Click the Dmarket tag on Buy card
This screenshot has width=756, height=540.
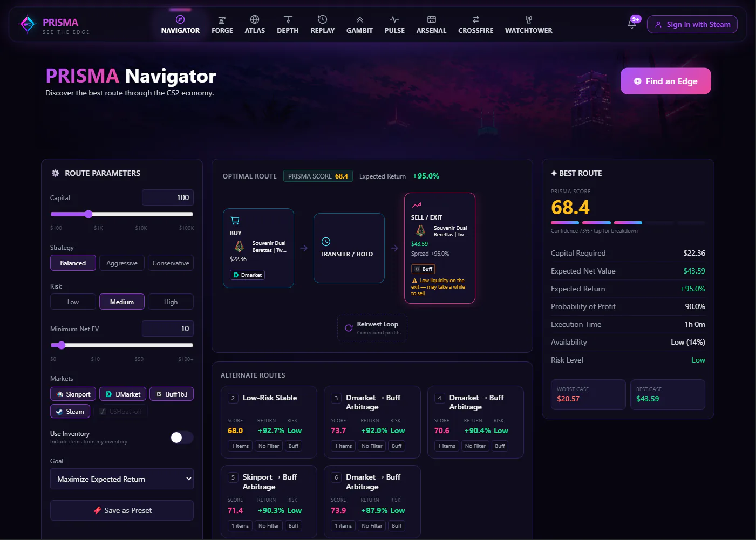(x=248, y=275)
